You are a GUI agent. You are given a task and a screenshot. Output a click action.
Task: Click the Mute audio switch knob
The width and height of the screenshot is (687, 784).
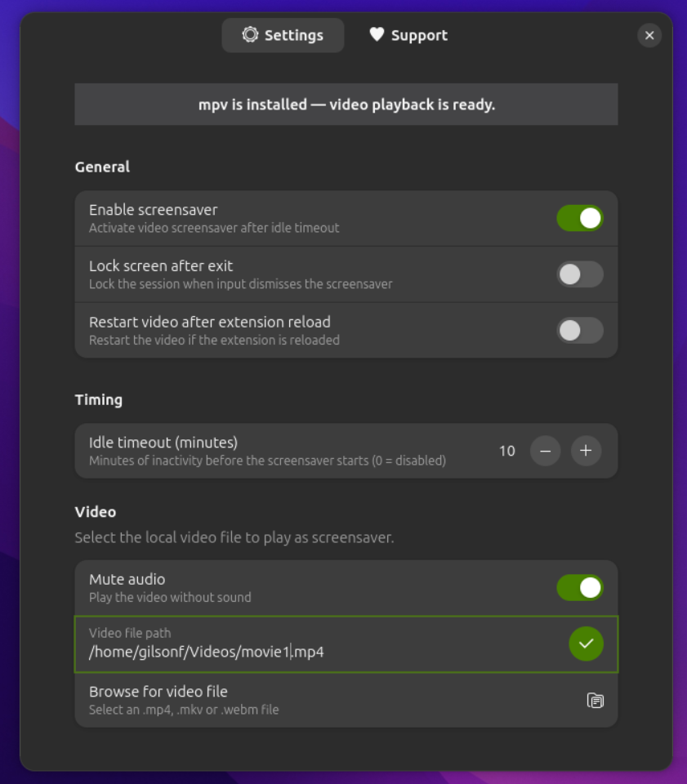(588, 587)
